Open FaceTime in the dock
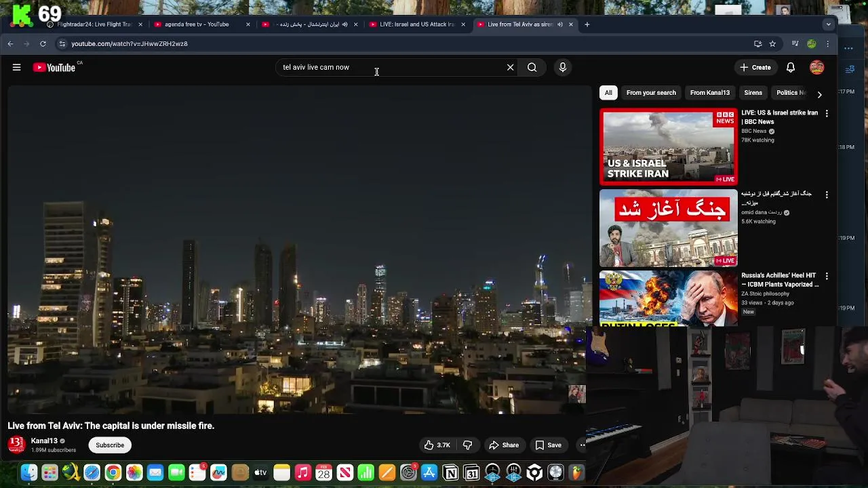The image size is (868, 488). click(x=176, y=472)
